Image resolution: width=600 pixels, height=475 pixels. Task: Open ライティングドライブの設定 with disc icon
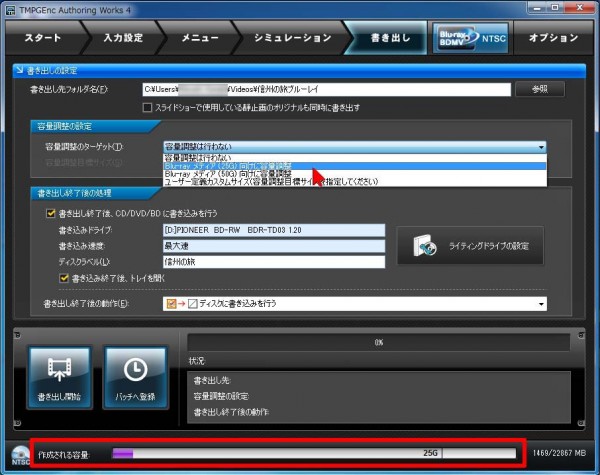[470, 245]
